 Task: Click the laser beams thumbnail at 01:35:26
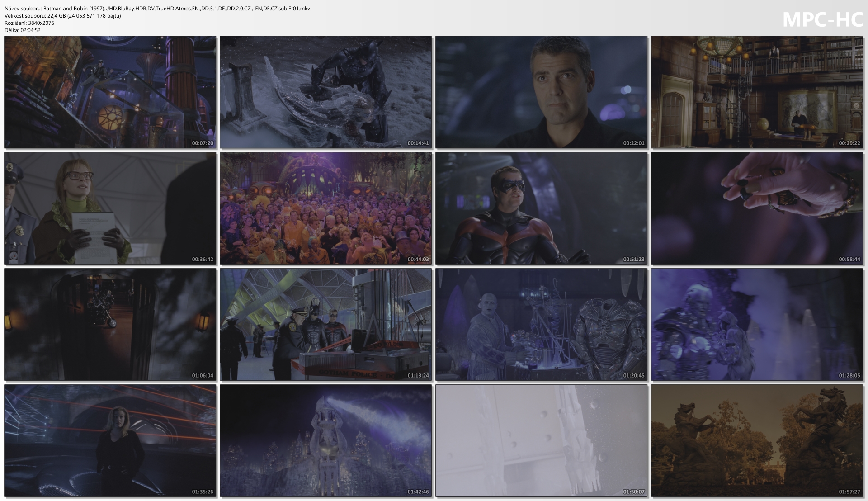coord(110,441)
